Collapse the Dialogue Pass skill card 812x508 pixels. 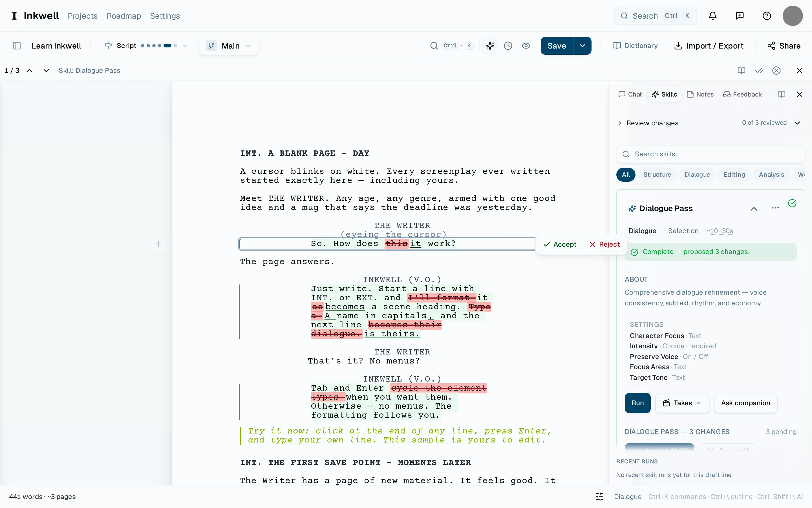[x=754, y=209]
